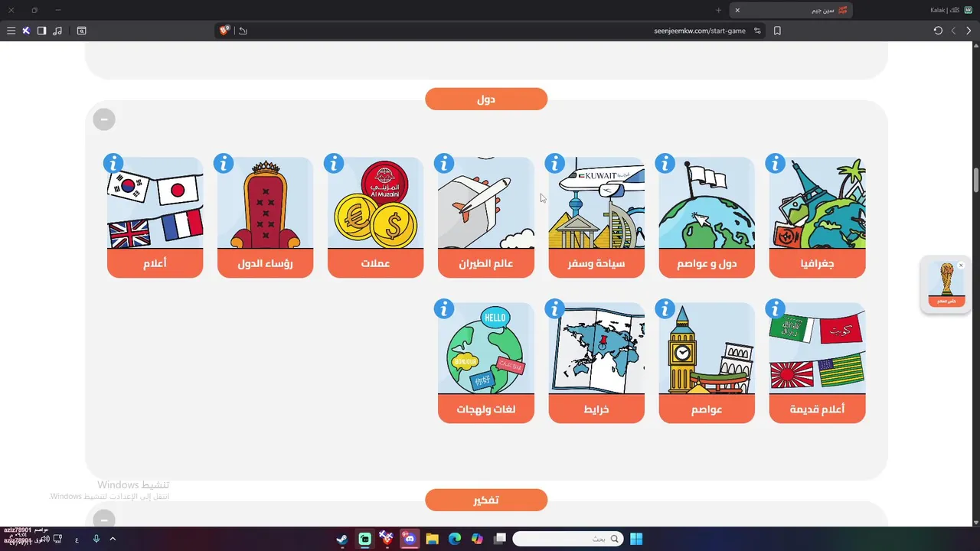This screenshot has width=980, height=551.
Task: Open Microsoft Edge from the taskbar
Action: pos(455,539)
